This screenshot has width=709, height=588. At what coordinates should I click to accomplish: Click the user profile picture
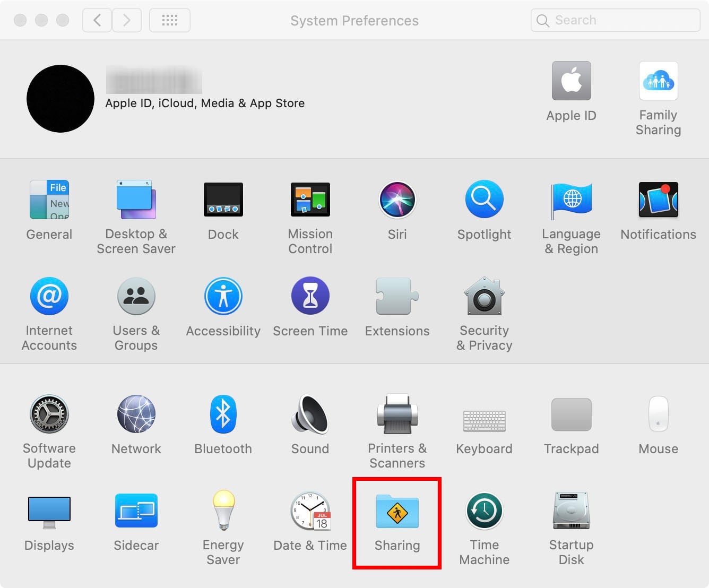pos(60,98)
